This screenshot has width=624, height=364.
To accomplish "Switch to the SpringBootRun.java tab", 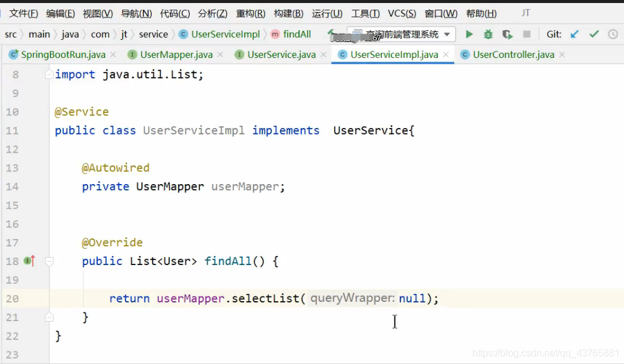I will [63, 54].
